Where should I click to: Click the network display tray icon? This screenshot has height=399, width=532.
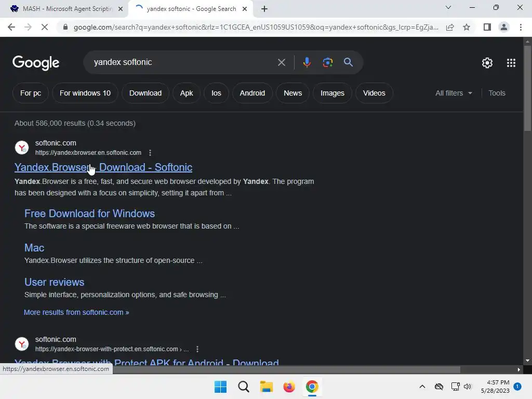[x=455, y=387]
